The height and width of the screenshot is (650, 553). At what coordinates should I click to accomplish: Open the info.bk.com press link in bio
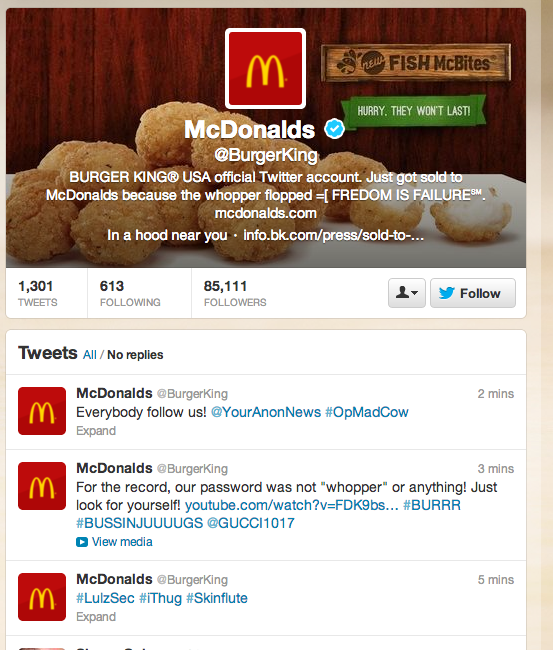[333, 235]
